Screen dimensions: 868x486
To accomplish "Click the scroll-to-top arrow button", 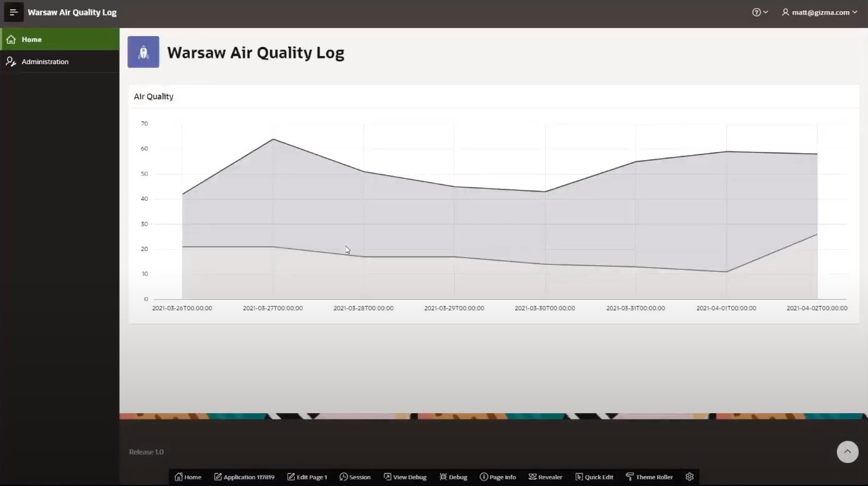I will [847, 452].
